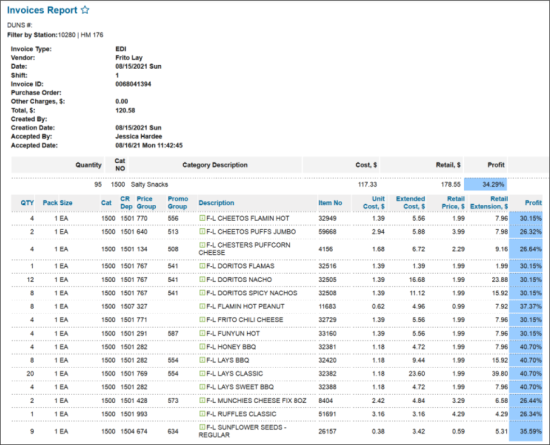Click the Invoices Report title
Screen dimensions: 550x445
tap(42, 10)
